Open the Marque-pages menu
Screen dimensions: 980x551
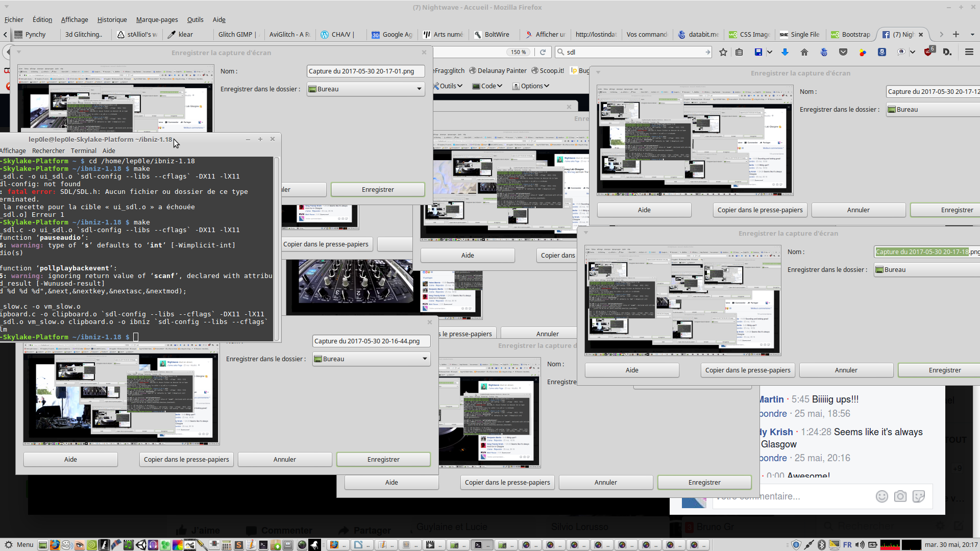(157, 19)
